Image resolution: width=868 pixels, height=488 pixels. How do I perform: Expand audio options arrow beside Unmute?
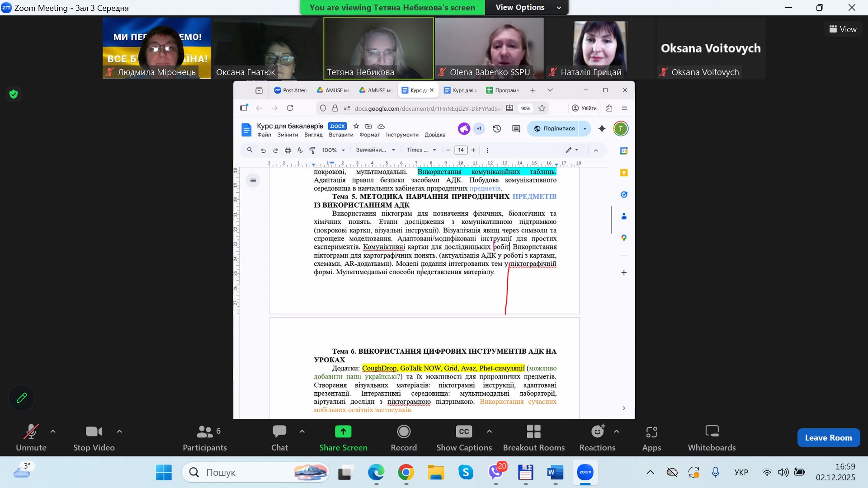pos(53,432)
